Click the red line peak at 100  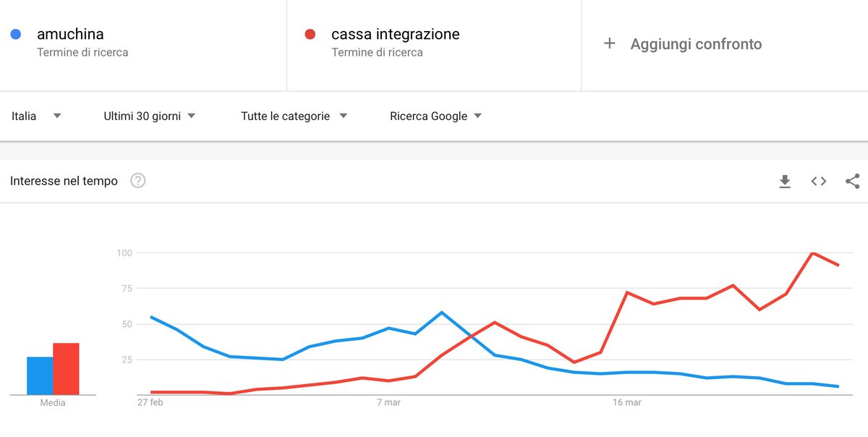point(814,253)
